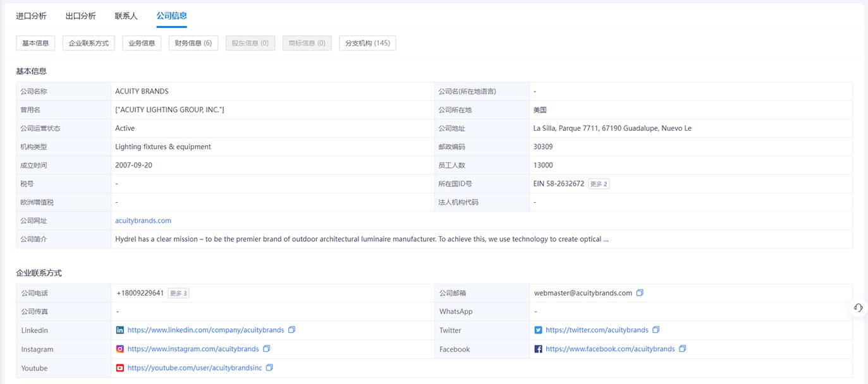Click the EIN 58-2632672 value

(x=559, y=184)
